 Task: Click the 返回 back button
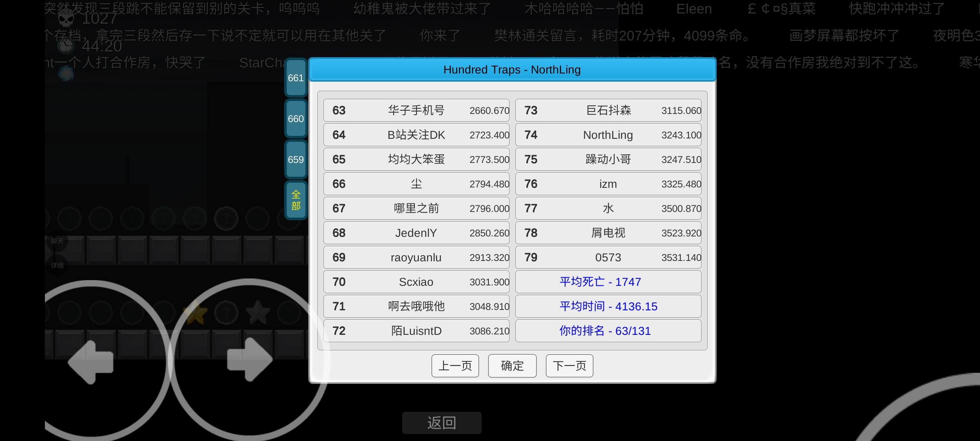pyautogui.click(x=442, y=423)
